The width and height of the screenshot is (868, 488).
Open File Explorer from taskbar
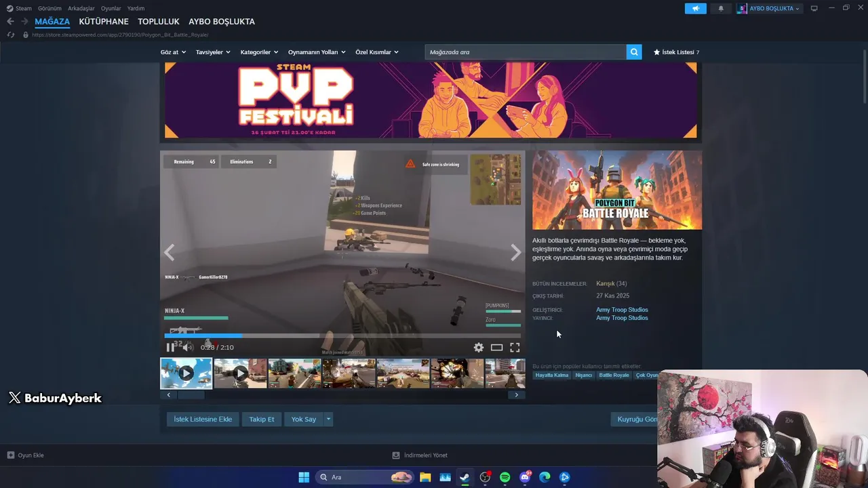(x=425, y=477)
